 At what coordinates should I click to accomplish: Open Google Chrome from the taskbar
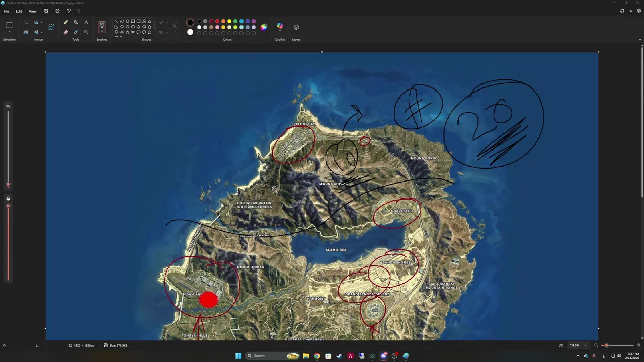click(x=317, y=356)
